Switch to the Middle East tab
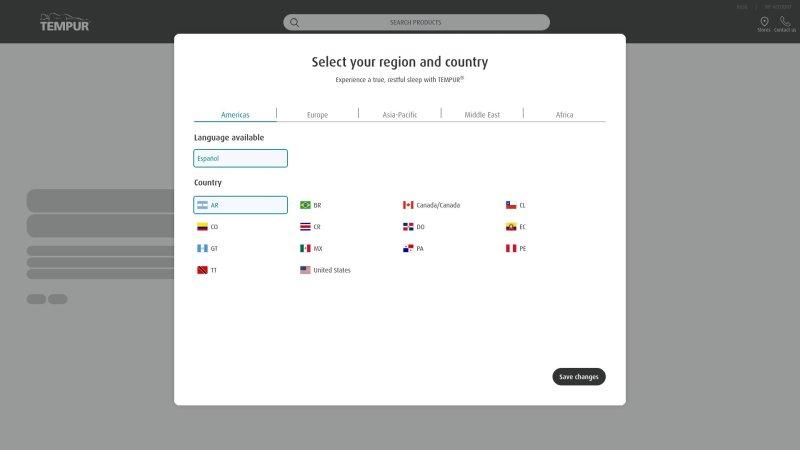The width and height of the screenshot is (800, 450). point(482,115)
